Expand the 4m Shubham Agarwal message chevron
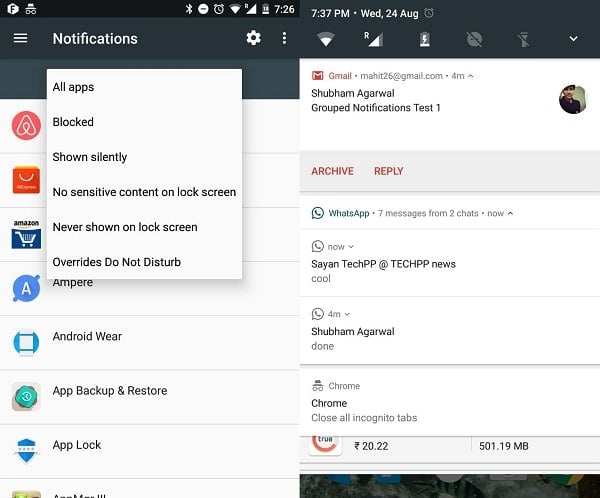 (x=347, y=314)
